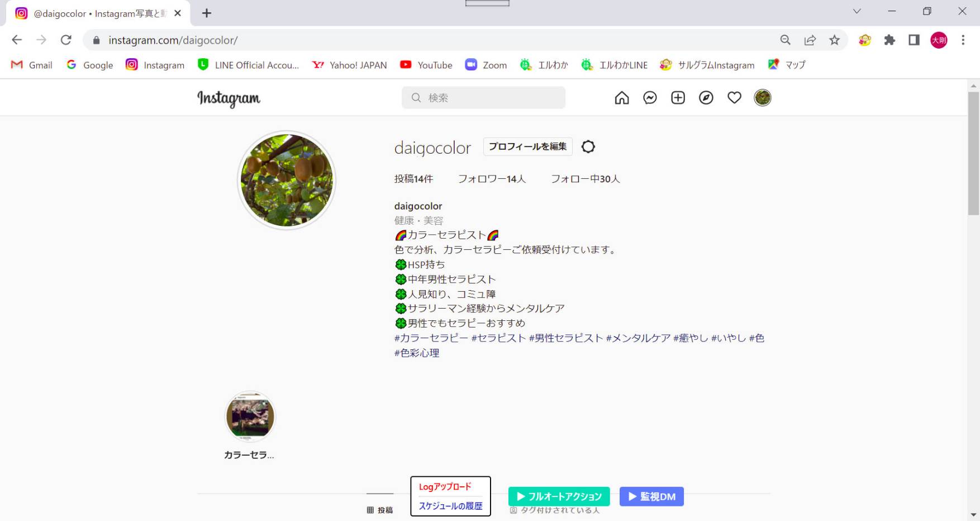The height and width of the screenshot is (521, 980).
Task: Open エルわか bookmark
Action: [544, 65]
